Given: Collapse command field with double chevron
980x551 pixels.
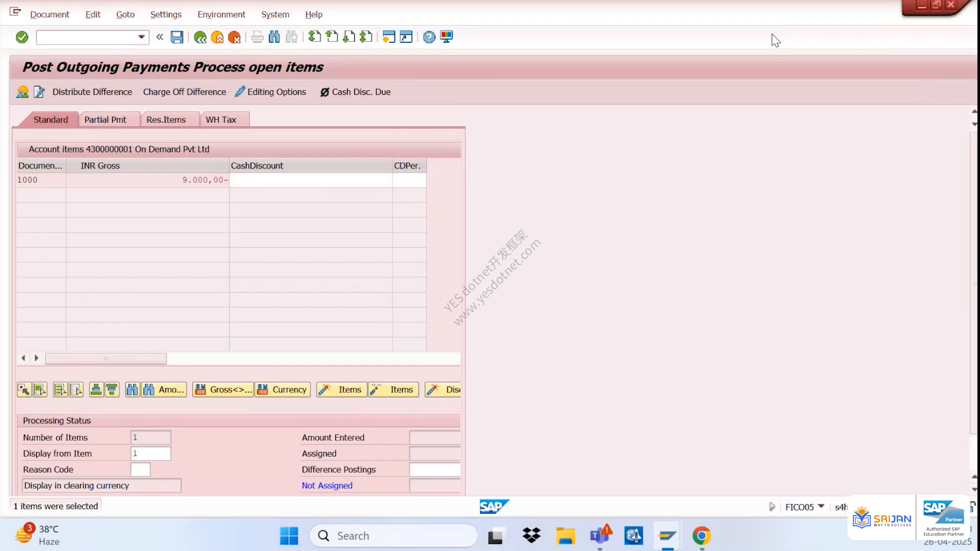Looking at the screenshot, I should point(160,37).
